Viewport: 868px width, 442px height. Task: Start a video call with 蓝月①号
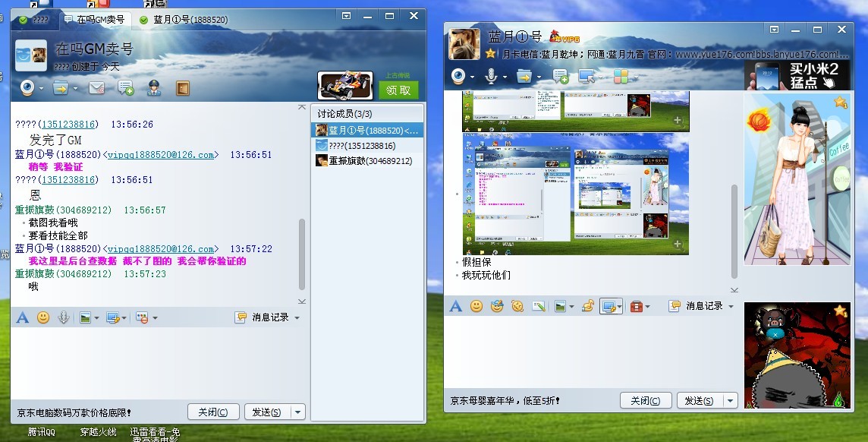click(x=458, y=76)
